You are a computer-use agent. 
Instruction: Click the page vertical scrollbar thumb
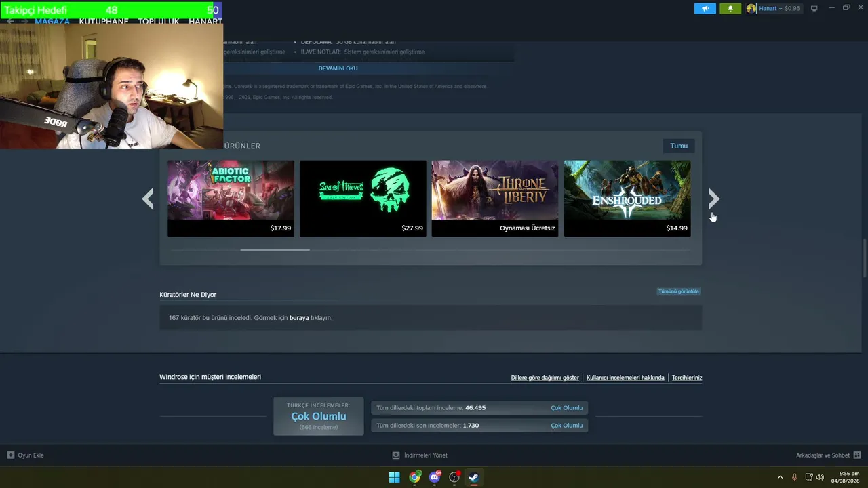[865, 258]
